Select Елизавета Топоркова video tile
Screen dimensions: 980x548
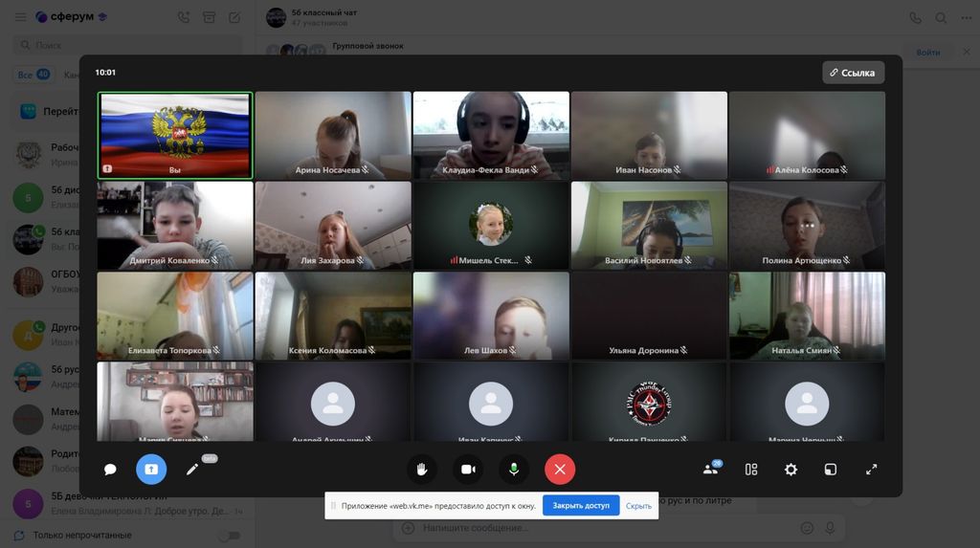(175, 316)
